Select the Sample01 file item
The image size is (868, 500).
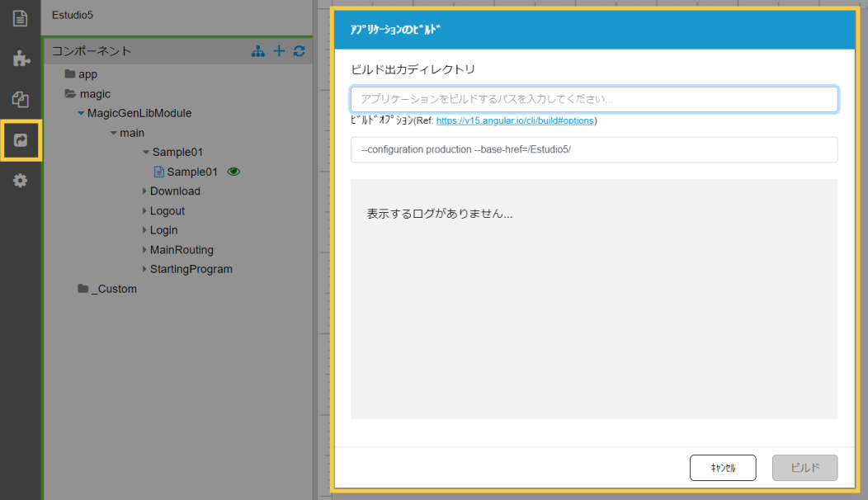click(x=191, y=172)
